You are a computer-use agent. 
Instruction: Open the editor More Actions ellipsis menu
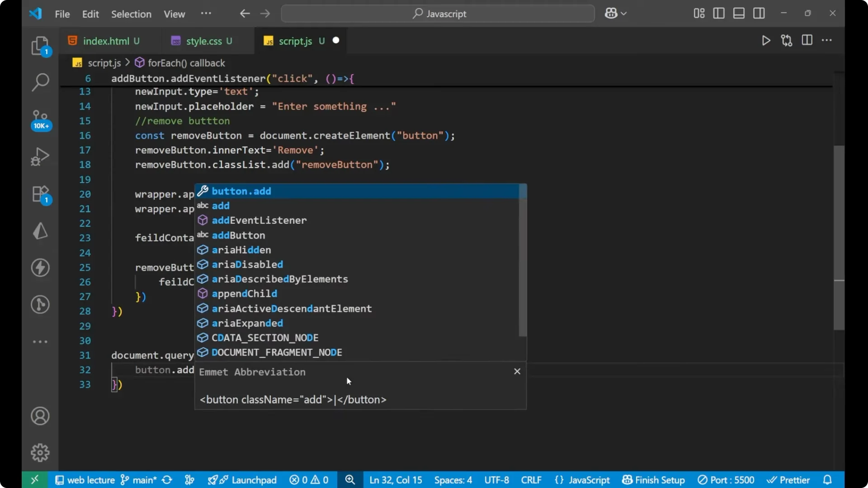coord(827,40)
